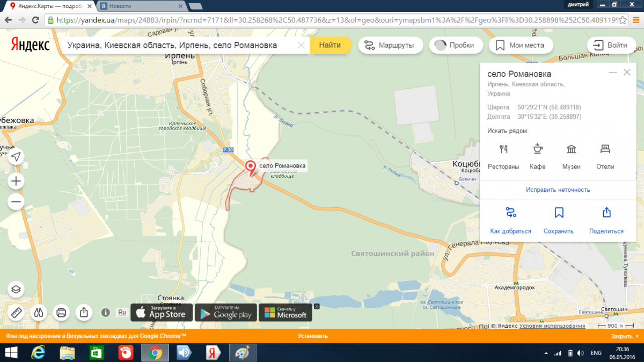Zoom out with the minus button
This screenshot has width=644, height=362.
(16, 202)
